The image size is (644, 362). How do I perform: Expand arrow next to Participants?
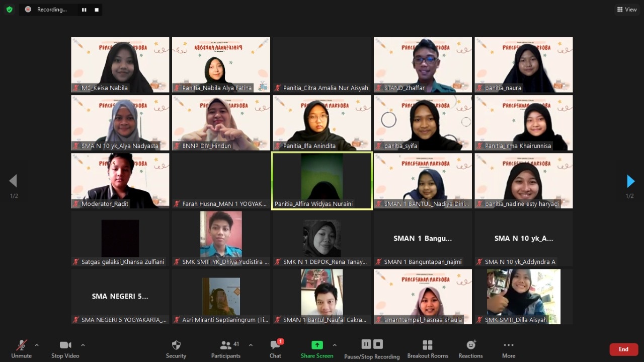tap(251, 345)
